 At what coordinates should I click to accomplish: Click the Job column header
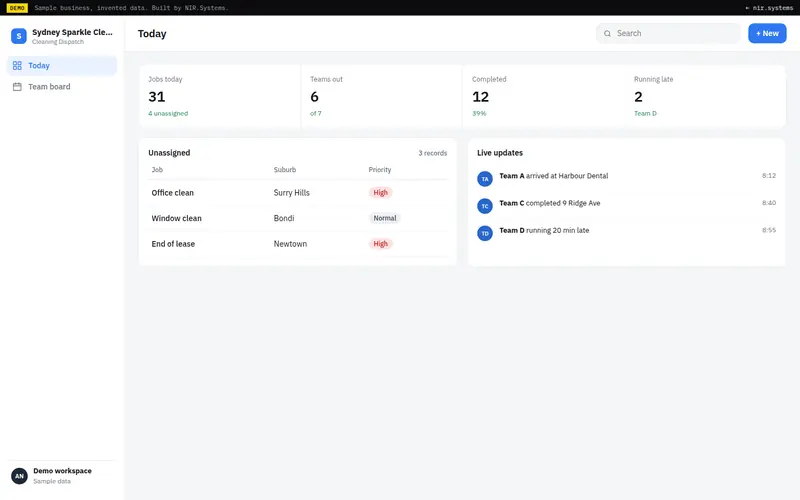click(x=157, y=170)
